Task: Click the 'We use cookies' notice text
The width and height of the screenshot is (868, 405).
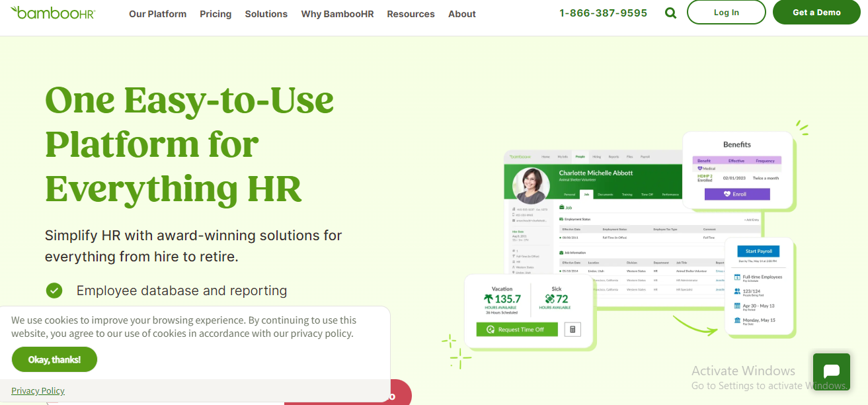Action: pos(184,327)
